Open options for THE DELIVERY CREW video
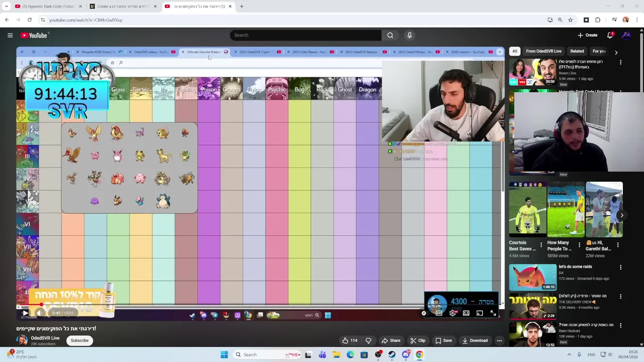644x362 pixels. (620, 297)
